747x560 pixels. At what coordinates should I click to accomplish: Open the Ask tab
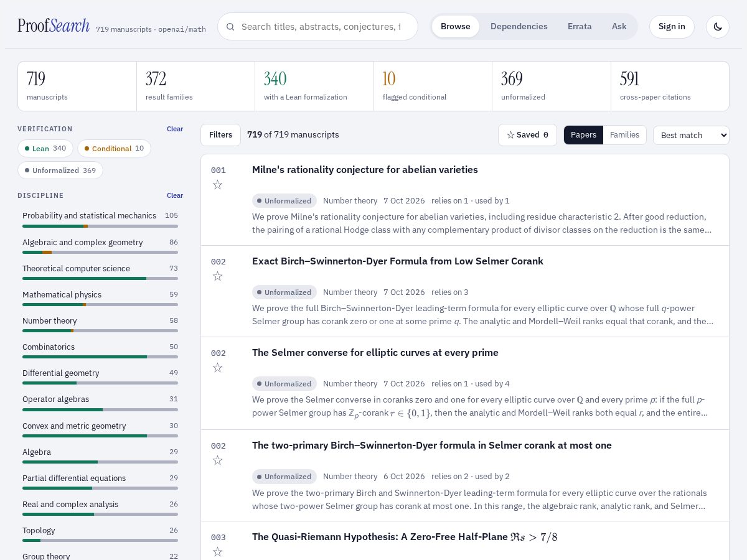[619, 27]
